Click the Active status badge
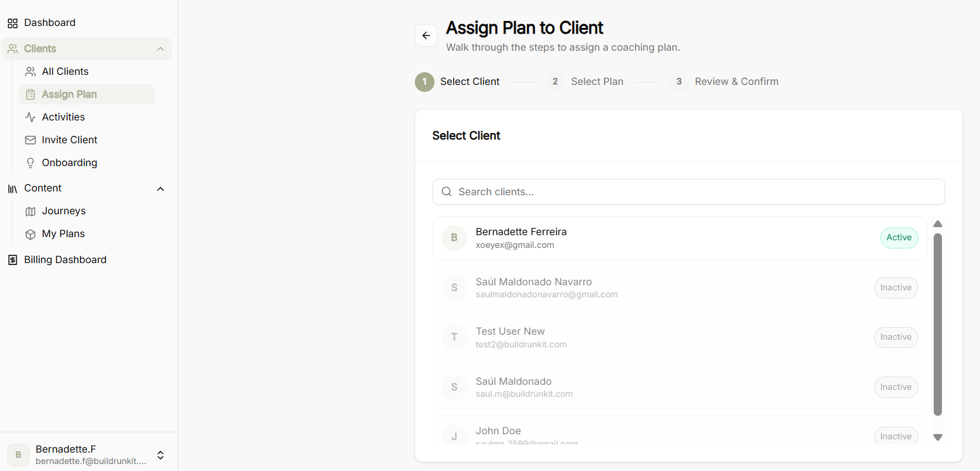This screenshot has height=471, width=980. pos(899,238)
